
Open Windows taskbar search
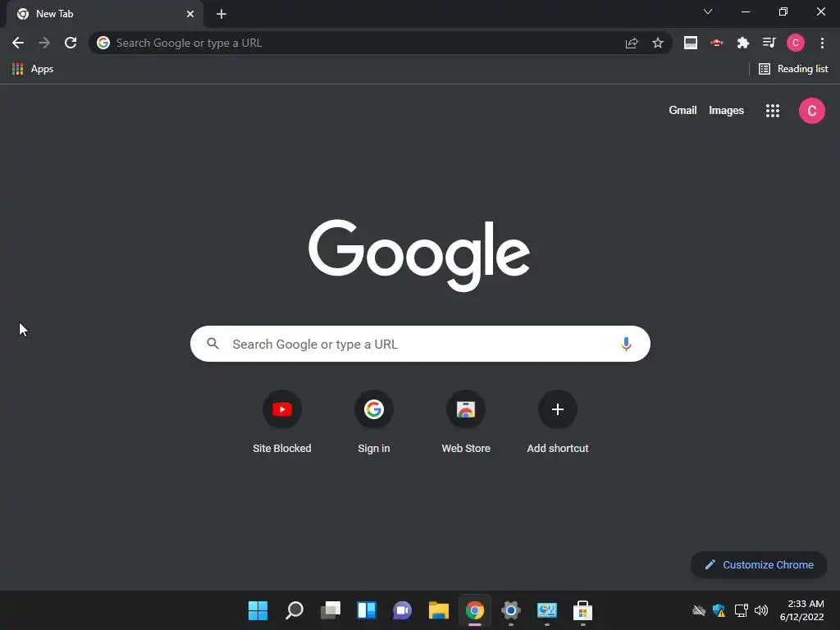click(294, 610)
